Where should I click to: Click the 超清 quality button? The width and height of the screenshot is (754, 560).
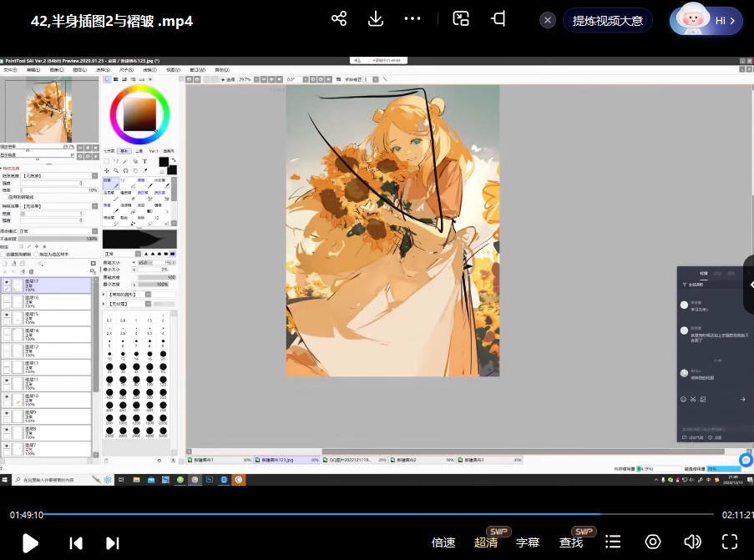click(x=486, y=542)
